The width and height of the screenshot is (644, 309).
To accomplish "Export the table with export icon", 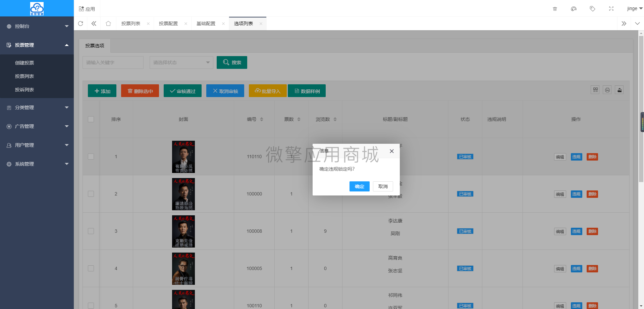I will click(x=619, y=90).
